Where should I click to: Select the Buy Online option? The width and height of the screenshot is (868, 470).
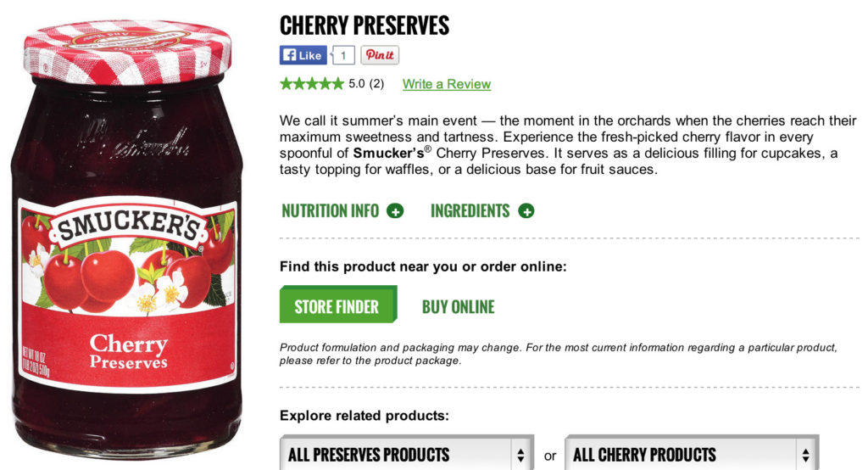pos(459,306)
